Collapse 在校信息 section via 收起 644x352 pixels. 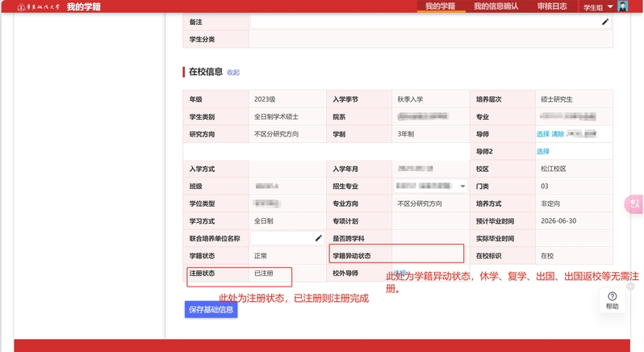pos(233,72)
